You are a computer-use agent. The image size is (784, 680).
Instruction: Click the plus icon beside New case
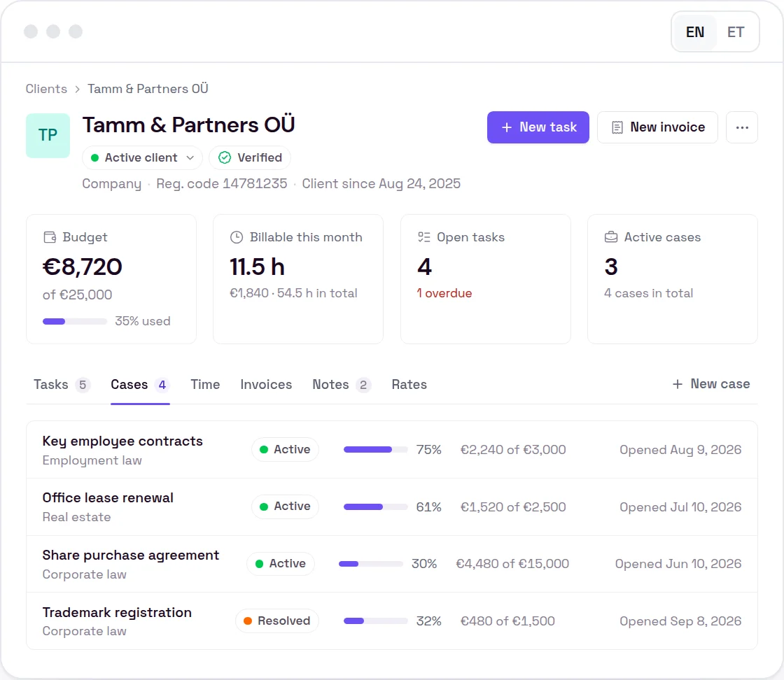coord(678,384)
